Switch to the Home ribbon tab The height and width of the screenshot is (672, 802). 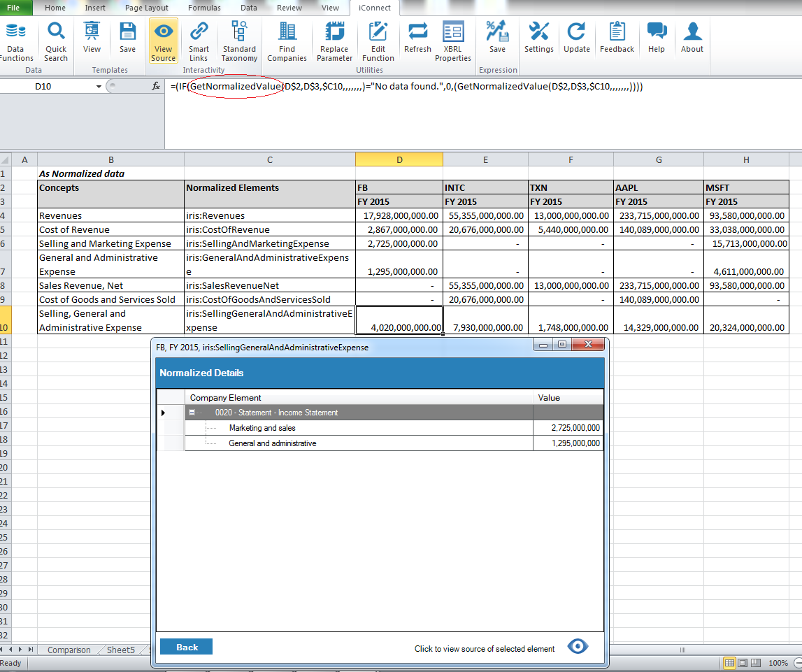(x=55, y=8)
